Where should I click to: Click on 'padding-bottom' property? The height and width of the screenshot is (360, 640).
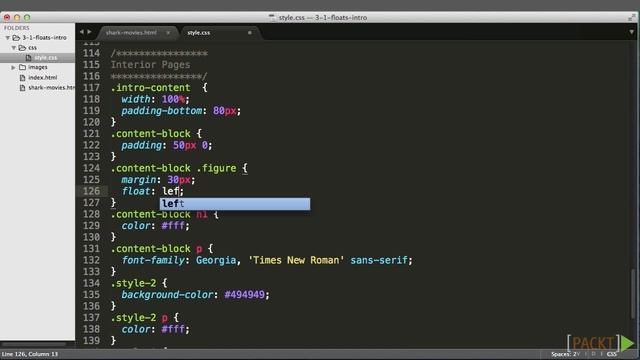coord(162,111)
